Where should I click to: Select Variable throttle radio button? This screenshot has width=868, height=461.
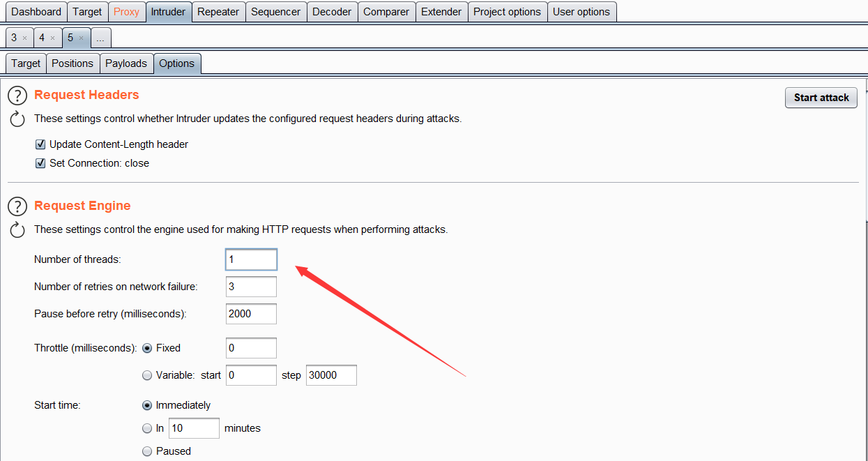(x=147, y=375)
